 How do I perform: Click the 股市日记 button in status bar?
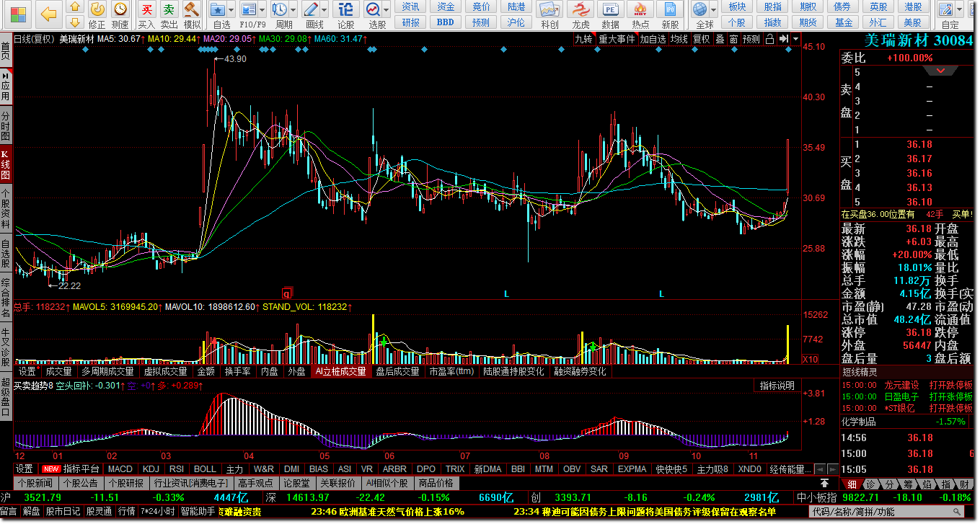pyautogui.click(x=63, y=512)
